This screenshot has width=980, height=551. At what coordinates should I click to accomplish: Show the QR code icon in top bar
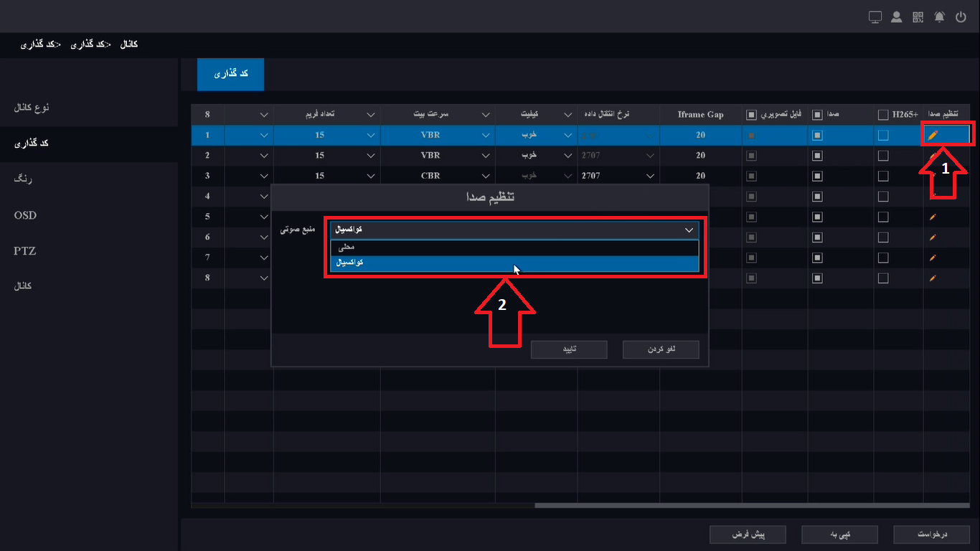pyautogui.click(x=918, y=17)
